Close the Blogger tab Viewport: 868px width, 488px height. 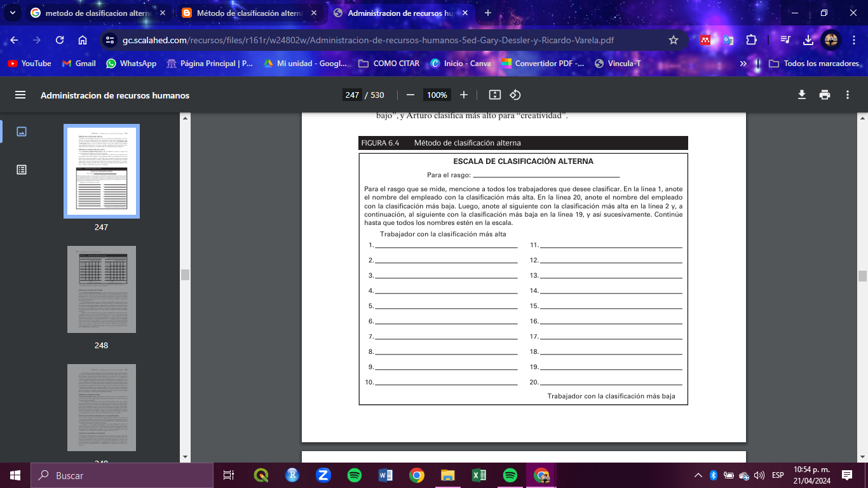[x=314, y=13]
